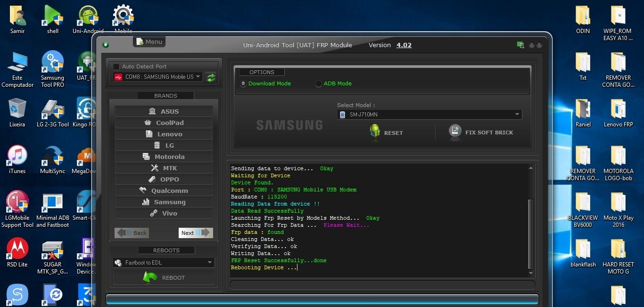This screenshot has height=307, width=644.
Task: Open Raniel folder on desktop
Action: [583, 113]
